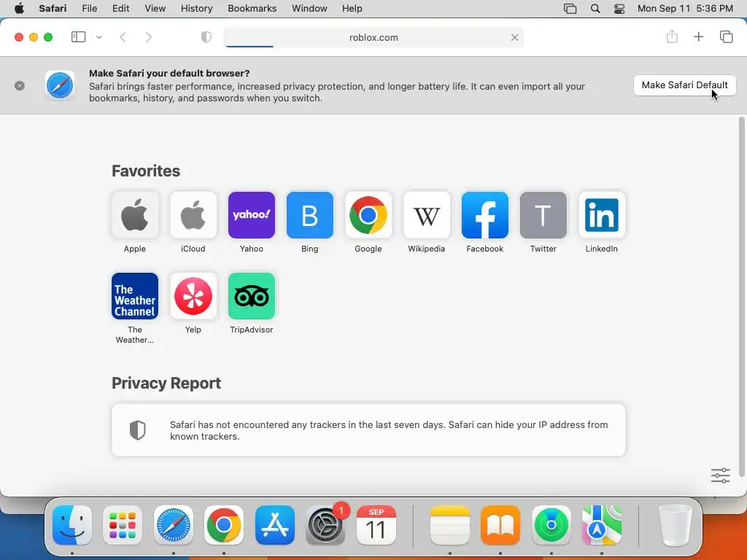The height and width of the screenshot is (560, 747).
Task: Open the Yelp favorite
Action: [193, 296]
